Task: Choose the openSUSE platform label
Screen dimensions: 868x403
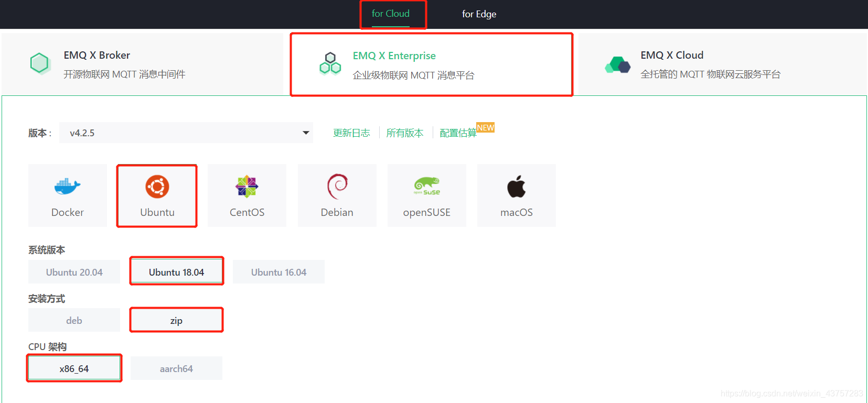Action: click(427, 212)
